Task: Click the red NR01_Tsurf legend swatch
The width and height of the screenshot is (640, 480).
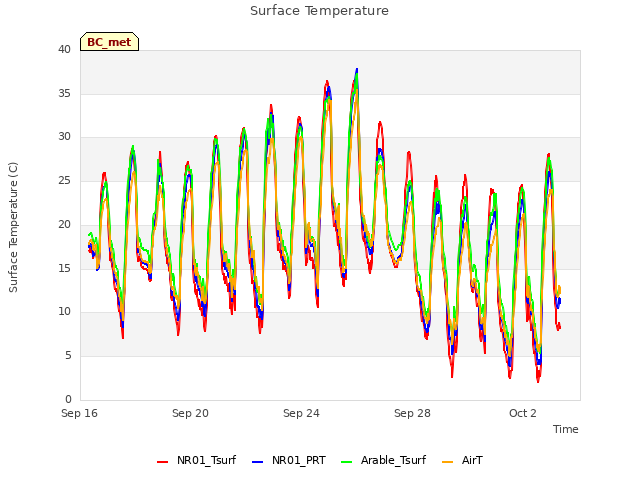Action: pos(162,462)
